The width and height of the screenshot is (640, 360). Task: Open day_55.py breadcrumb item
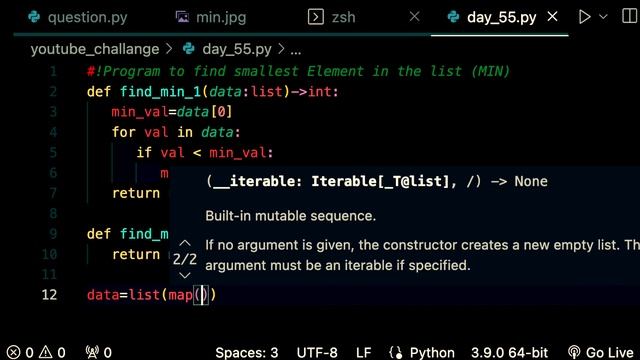pos(237,49)
